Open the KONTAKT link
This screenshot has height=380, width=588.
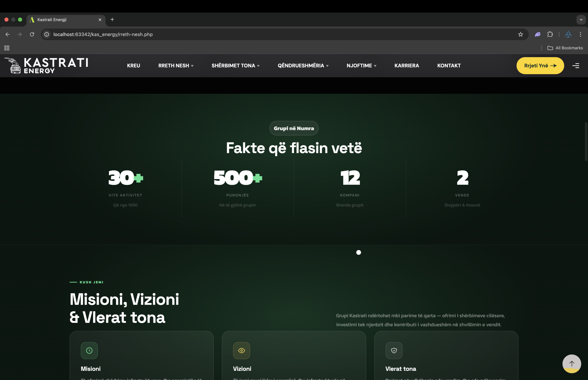click(449, 66)
